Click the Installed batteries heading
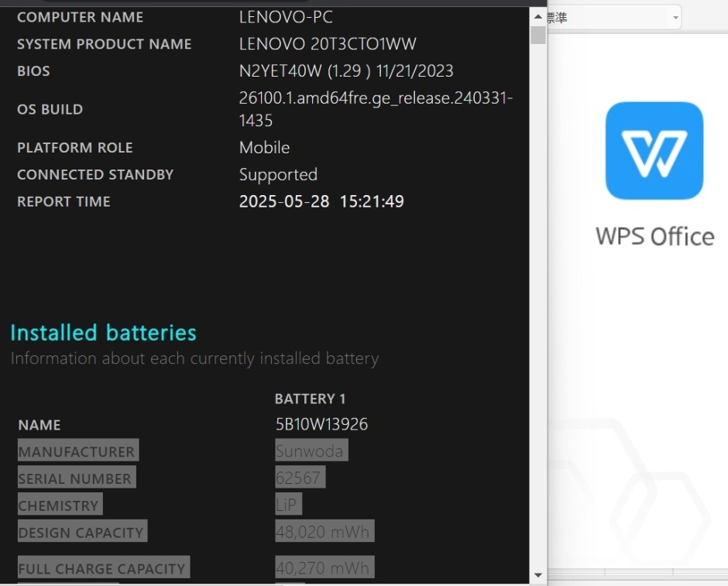 (x=104, y=333)
